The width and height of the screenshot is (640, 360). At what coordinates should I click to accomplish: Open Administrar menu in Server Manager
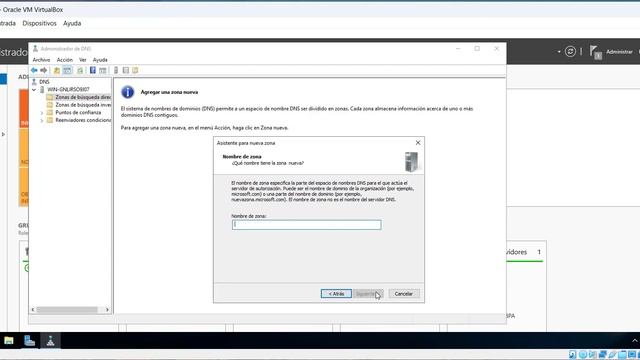click(x=619, y=52)
